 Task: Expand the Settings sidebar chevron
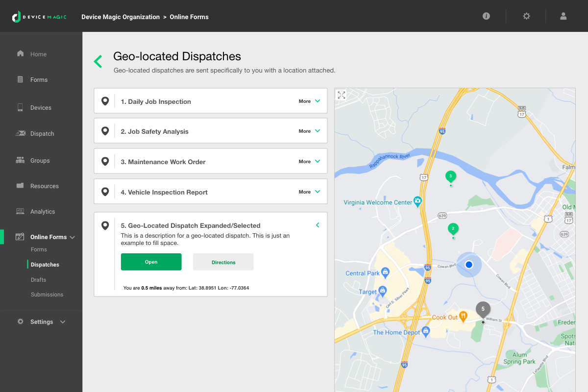63,322
